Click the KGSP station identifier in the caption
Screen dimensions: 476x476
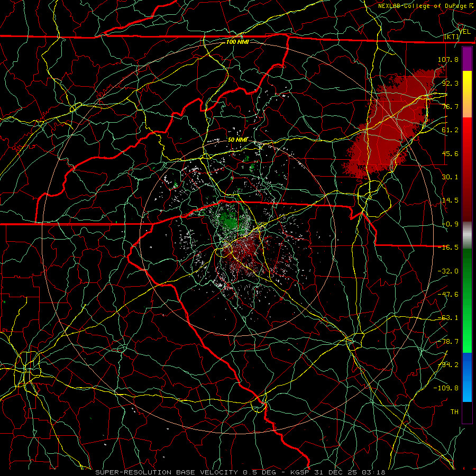[299, 472]
